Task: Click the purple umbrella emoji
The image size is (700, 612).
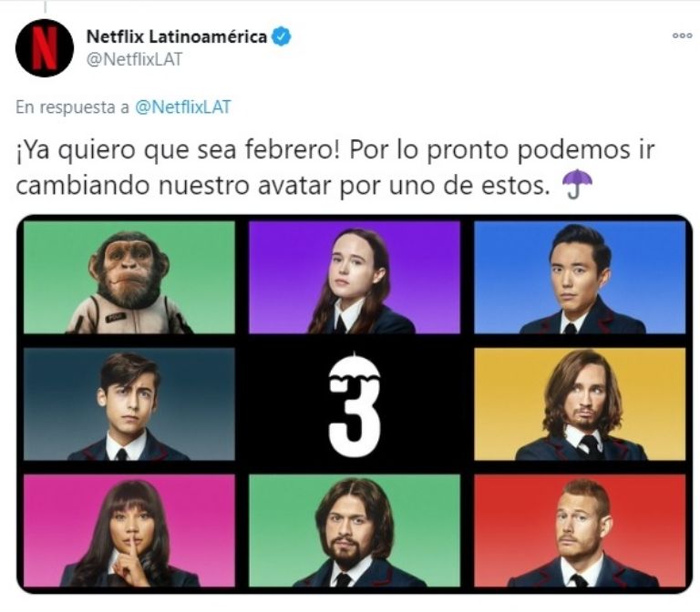Action: point(576,183)
